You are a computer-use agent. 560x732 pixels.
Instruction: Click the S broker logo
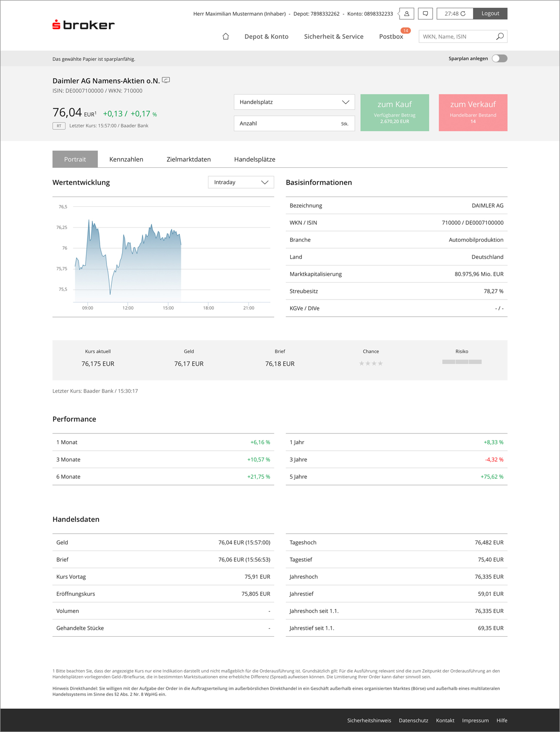coord(84,25)
